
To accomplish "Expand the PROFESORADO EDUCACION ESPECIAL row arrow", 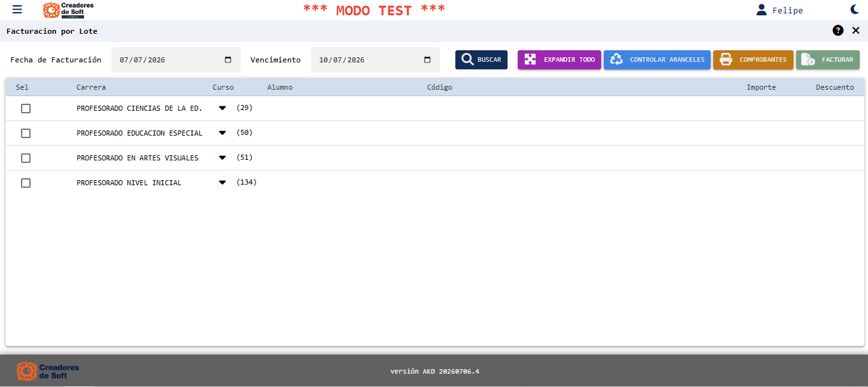I will [222, 133].
